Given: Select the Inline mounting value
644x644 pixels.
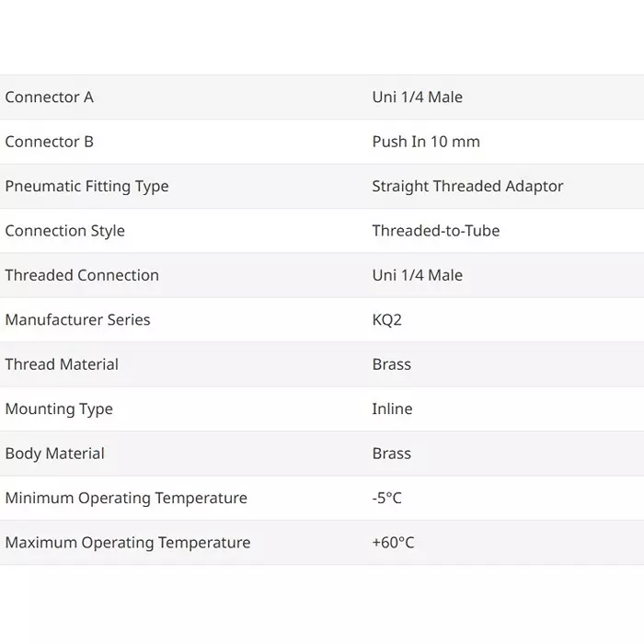Looking at the screenshot, I should click(x=392, y=408).
